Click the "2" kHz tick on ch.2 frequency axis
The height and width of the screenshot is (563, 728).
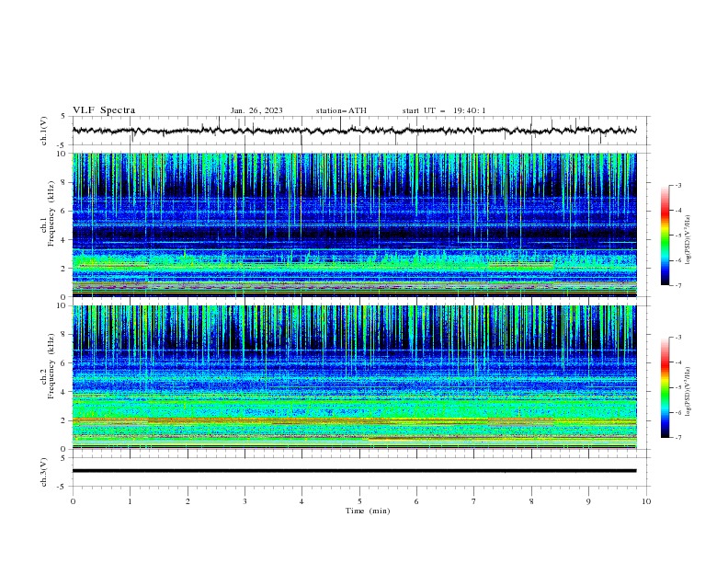pos(64,420)
